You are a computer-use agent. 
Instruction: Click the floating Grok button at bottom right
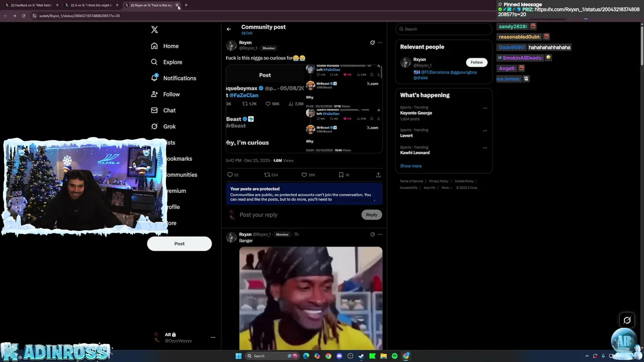pos(627,320)
